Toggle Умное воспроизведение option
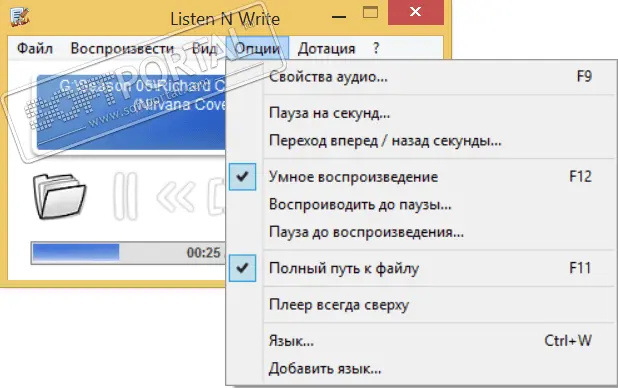618x388 pixels. point(421,177)
